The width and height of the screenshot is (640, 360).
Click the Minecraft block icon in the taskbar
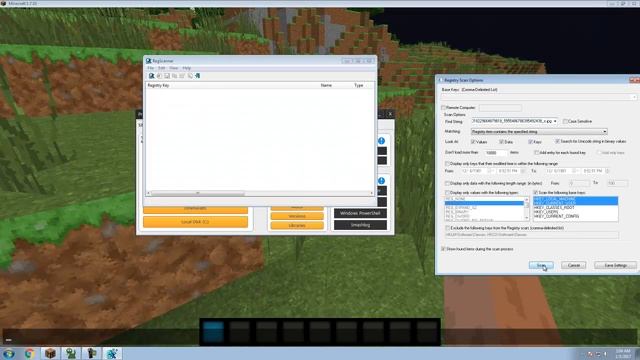(x=50, y=353)
